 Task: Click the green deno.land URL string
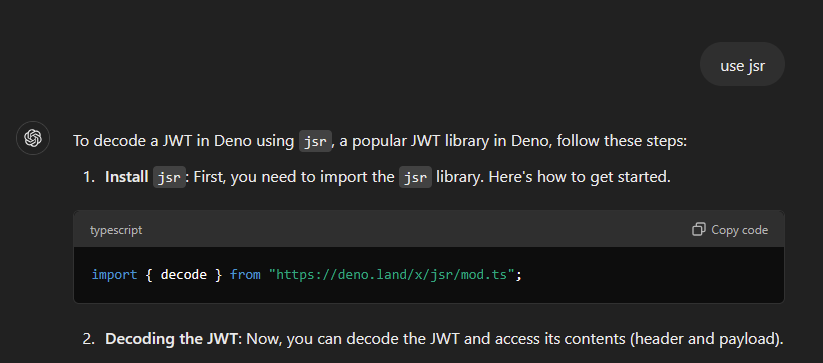(x=392, y=275)
